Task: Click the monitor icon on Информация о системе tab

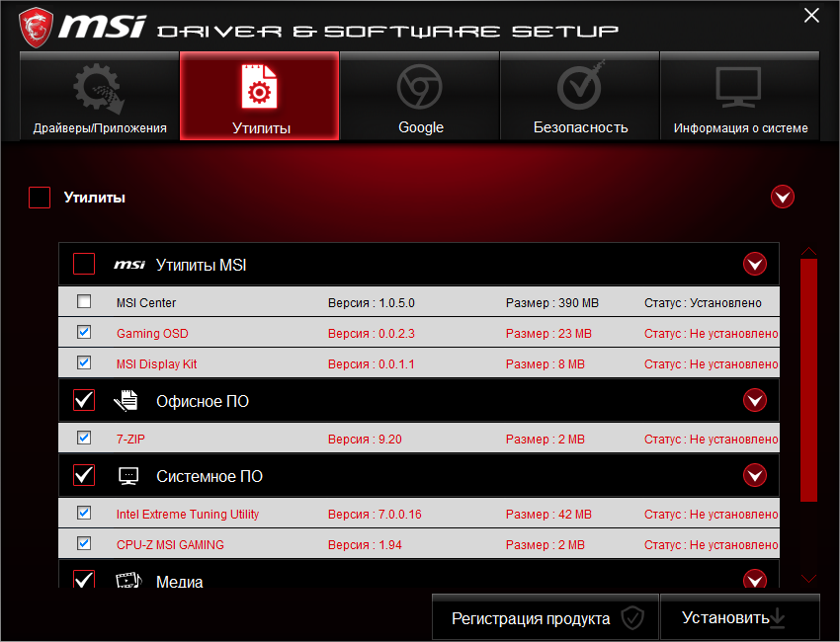Action: [739, 87]
